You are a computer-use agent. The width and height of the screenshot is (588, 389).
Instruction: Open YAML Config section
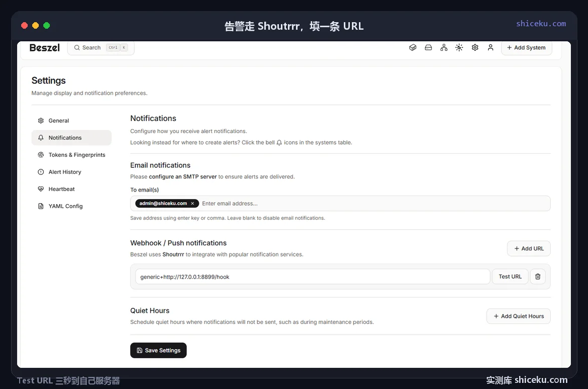tap(71, 206)
